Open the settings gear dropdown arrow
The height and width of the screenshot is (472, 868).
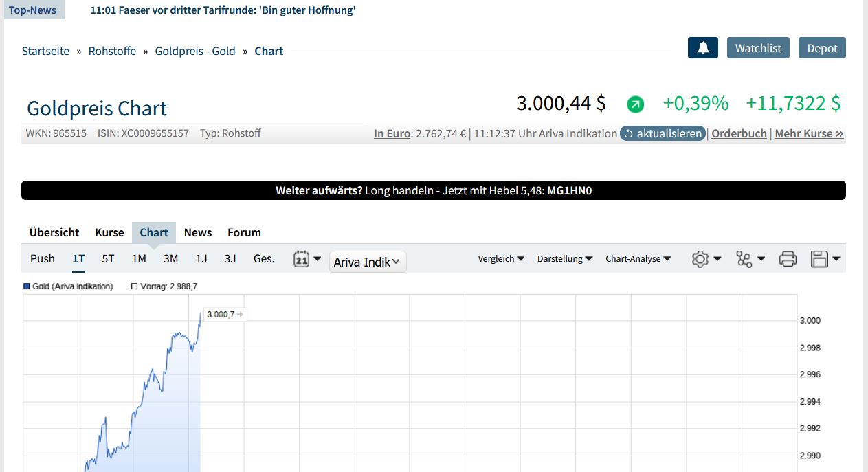pyautogui.click(x=717, y=259)
